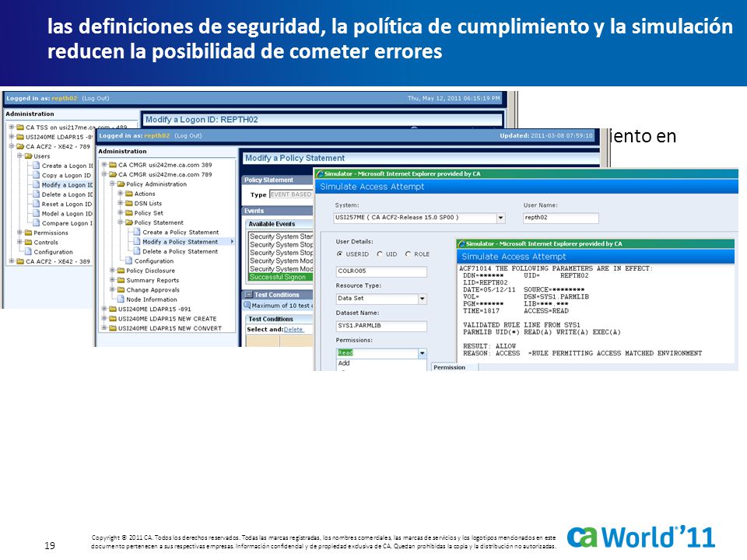The width and height of the screenshot is (747, 560).
Task: Click document icon beside Delete a Logon ID
Action: pos(37,194)
